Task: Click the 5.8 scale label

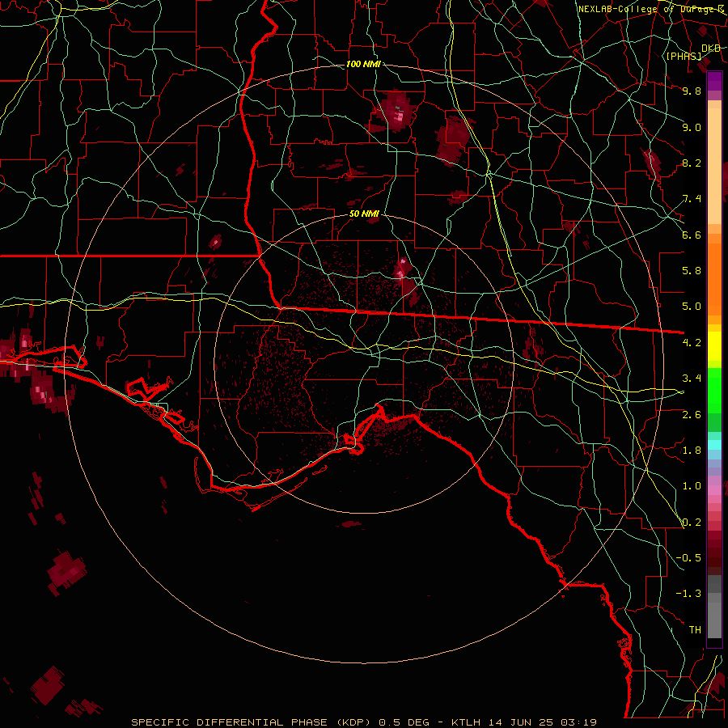Action: tap(692, 271)
